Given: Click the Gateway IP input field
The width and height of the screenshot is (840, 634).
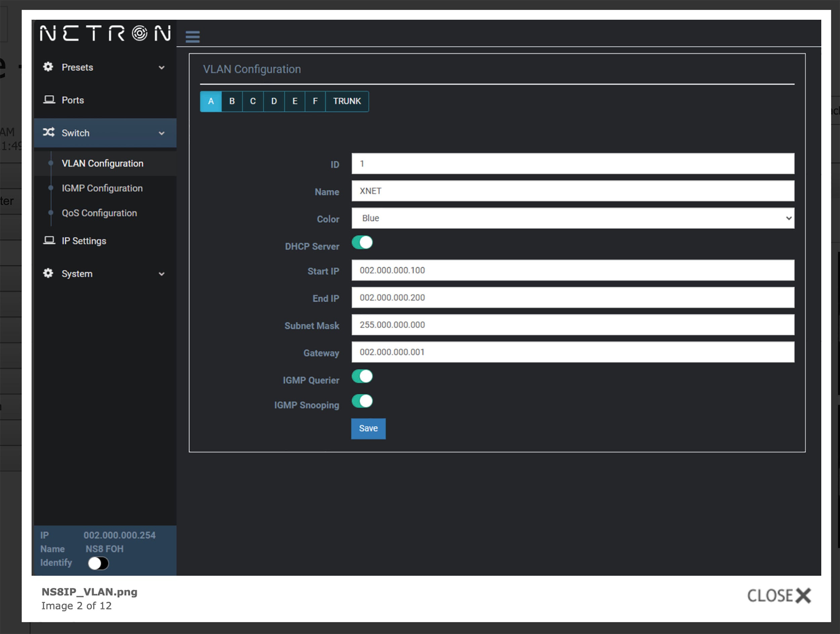Looking at the screenshot, I should click(x=574, y=351).
